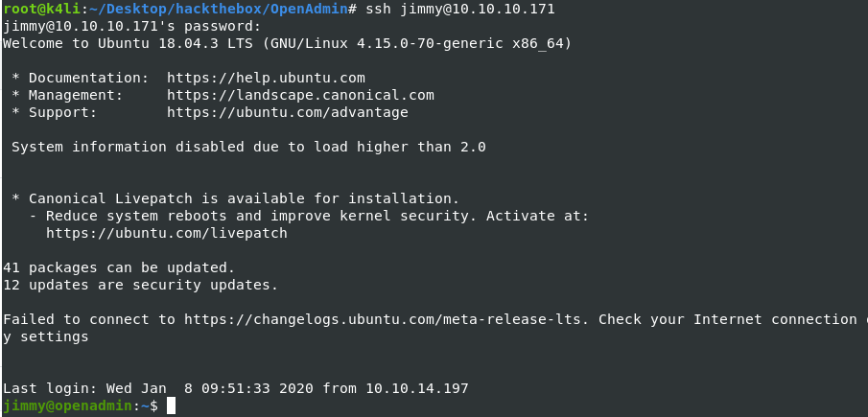Click the 10.10.14.197 IP address
Screen dimensions: 868x417
(417, 388)
